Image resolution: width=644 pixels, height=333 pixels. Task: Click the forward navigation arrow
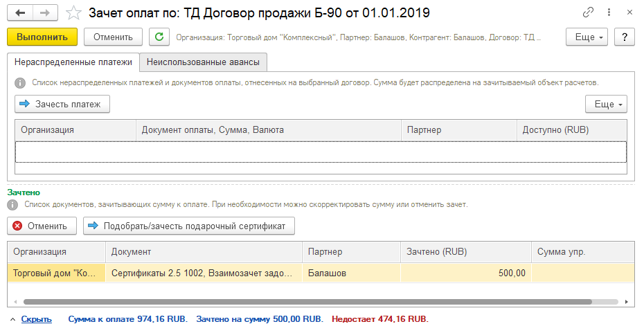45,12
